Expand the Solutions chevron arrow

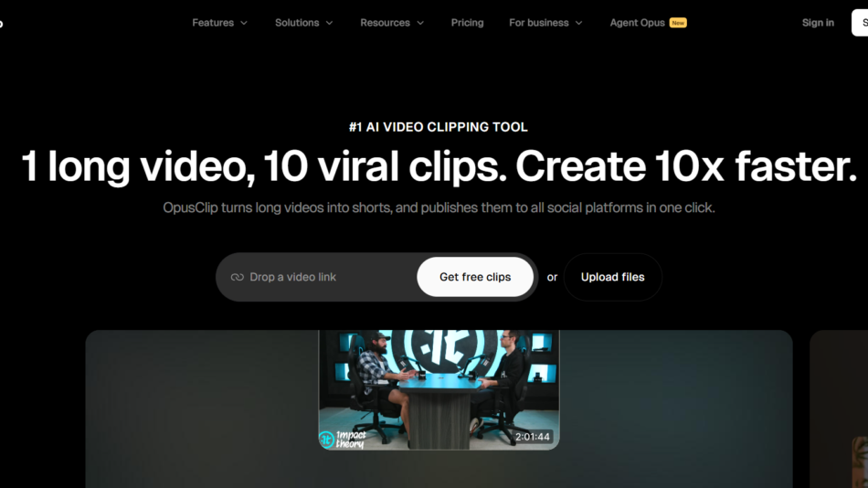pos(329,23)
